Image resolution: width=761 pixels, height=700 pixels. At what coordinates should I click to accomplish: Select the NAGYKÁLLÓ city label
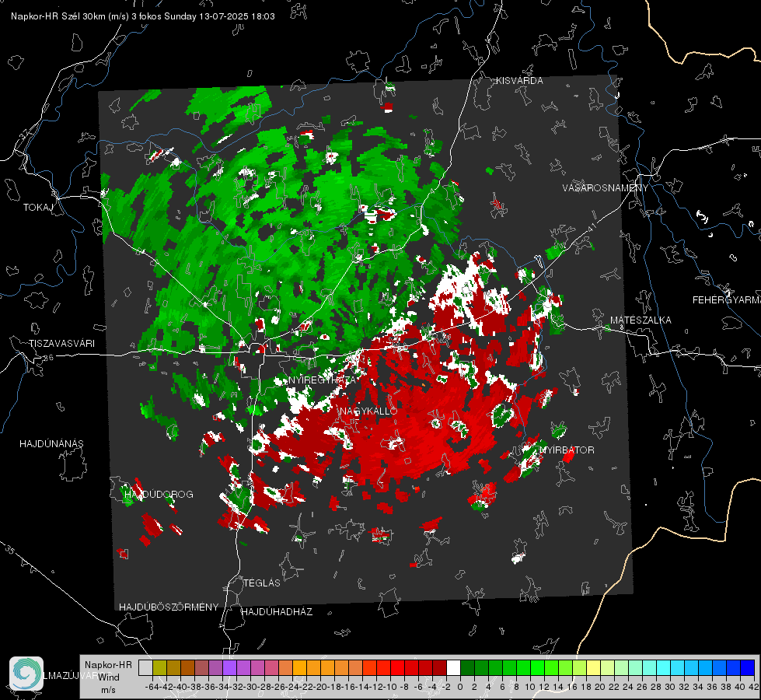coord(368,411)
